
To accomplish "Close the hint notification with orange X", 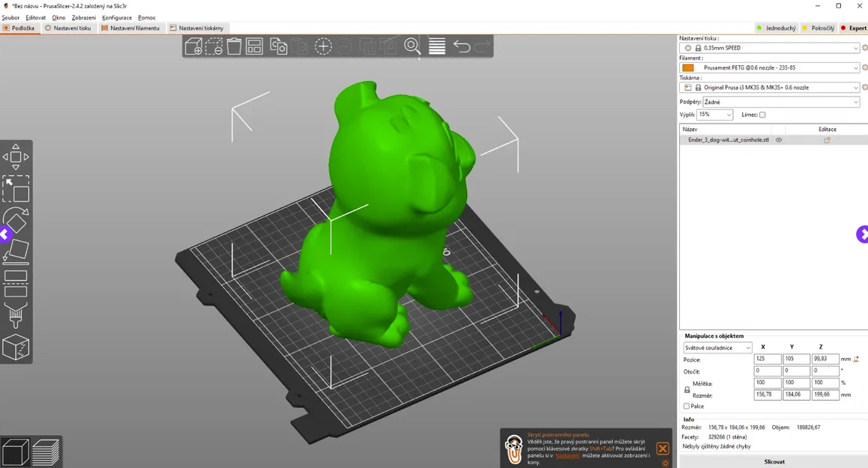I will click(663, 449).
